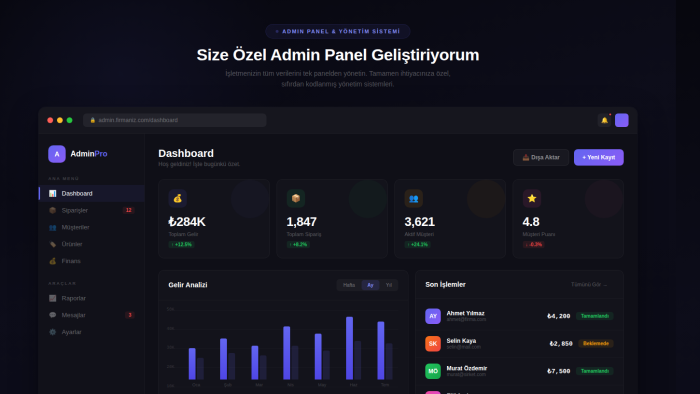
Task: Go to Müşteriler in the sidebar
Action: tap(92, 227)
